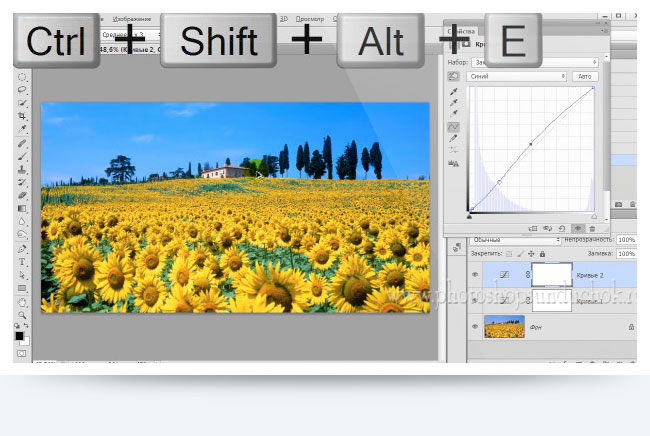Toggle lock transparent pixels
Viewport: 650px width, 436px height.
point(509,254)
